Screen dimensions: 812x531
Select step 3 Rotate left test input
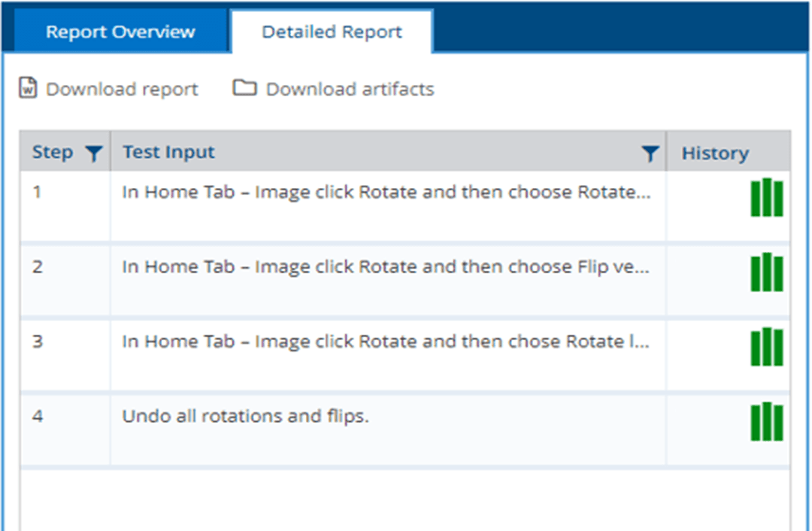pyautogui.click(x=386, y=341)
